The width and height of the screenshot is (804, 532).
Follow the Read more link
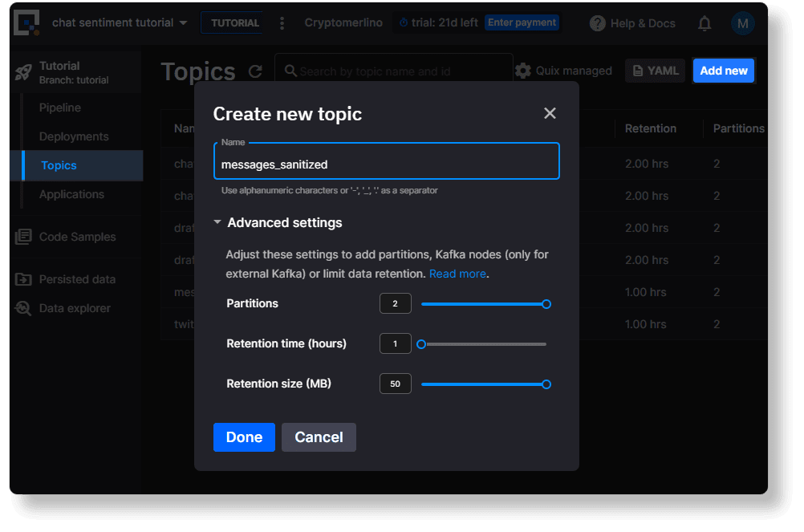457,273
